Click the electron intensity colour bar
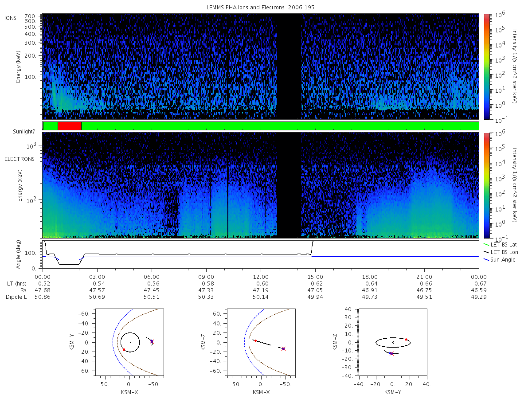Screen dimensions: 532x399 pos(487,185)
